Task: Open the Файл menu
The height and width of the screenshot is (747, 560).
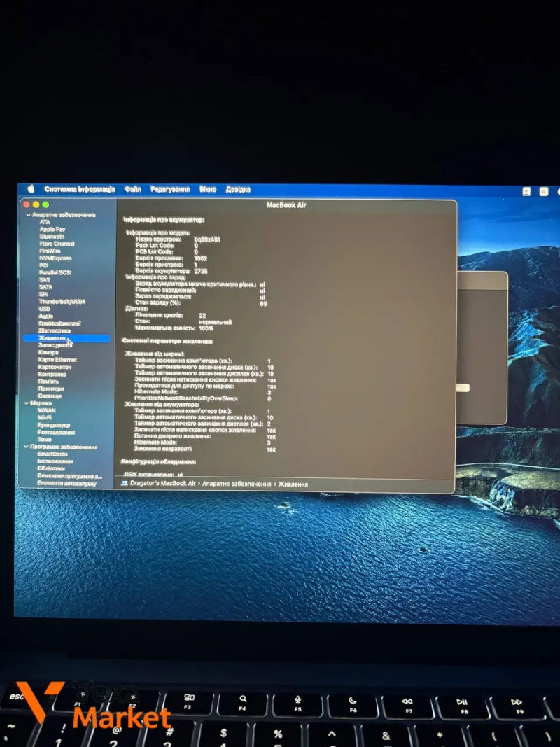Action: (x=133, y=189)
